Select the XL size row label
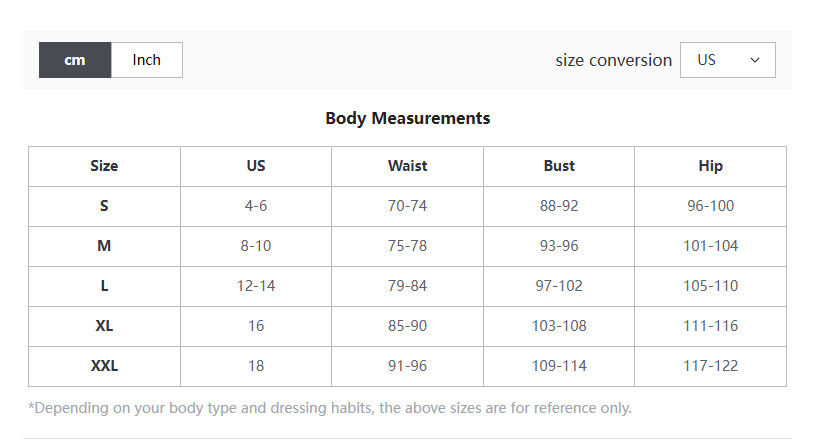This screenshot has height=443, width=819. (x=104, y=326)
